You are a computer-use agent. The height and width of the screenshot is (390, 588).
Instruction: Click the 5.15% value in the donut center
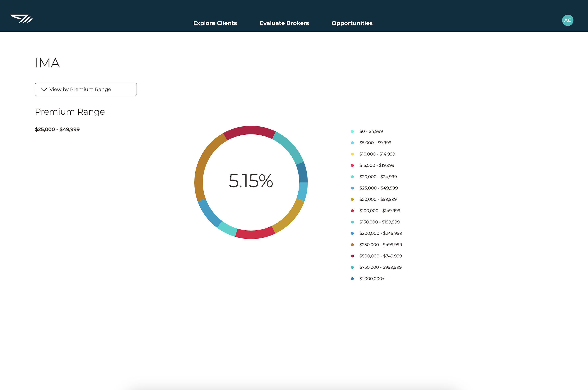click(251, 181)
